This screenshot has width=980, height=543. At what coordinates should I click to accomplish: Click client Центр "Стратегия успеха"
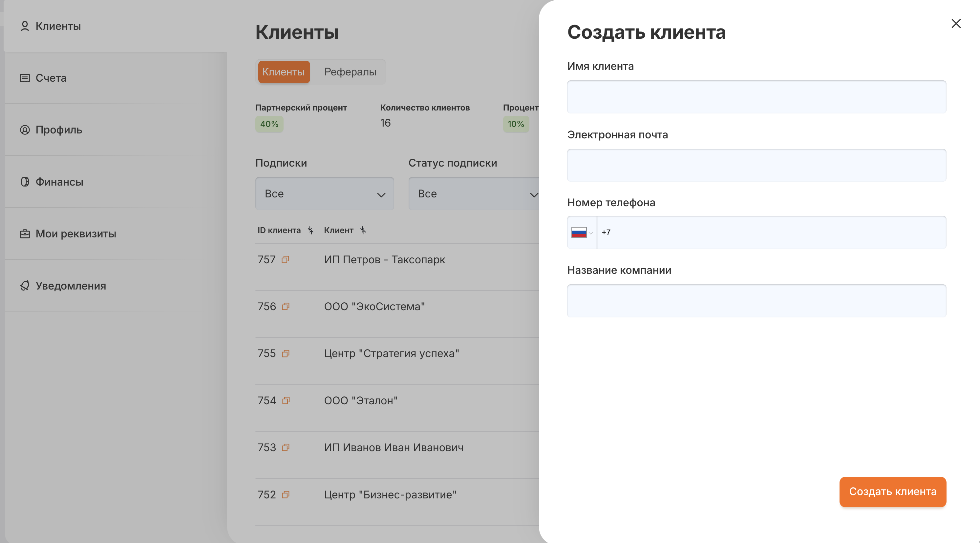click(x=392, y=353)
